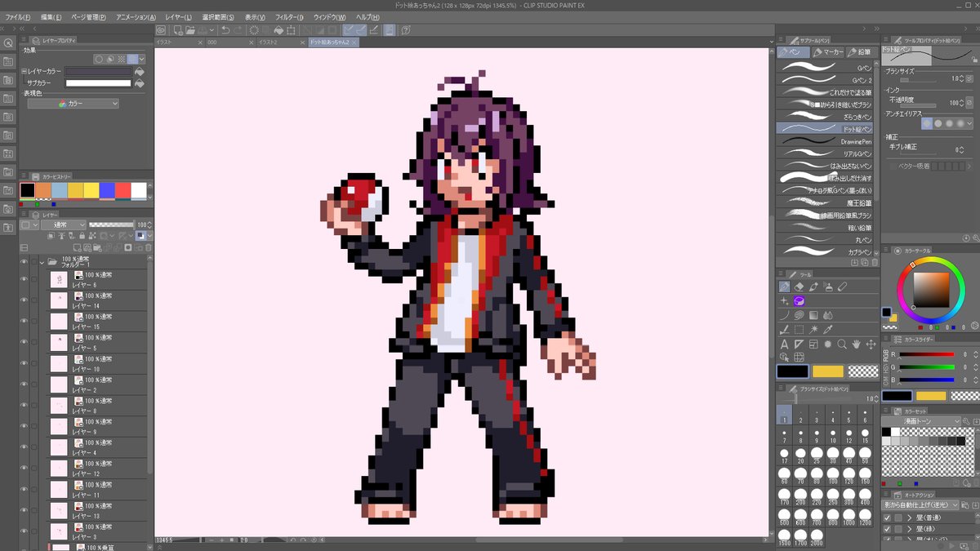Duplicate sub tool icon below brush list

[x=865, y=263]
